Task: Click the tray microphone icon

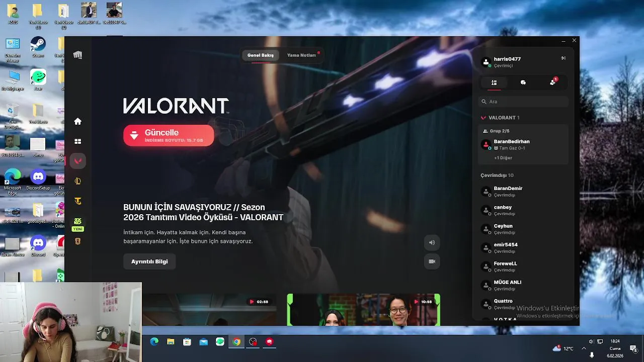Action: click(x=592, y=355)
